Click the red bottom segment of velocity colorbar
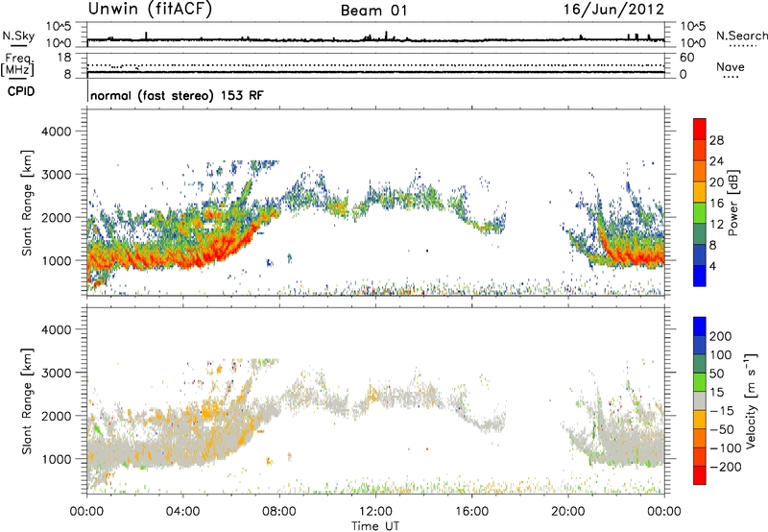This screenshot has height=532, width=768. point(700,475)
